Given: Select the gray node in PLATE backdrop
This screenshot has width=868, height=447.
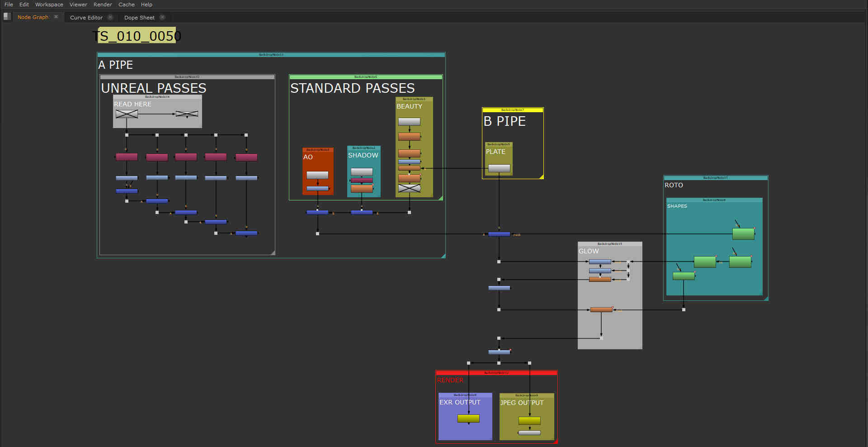Looking at the screenshot, I should pos(499,168).
